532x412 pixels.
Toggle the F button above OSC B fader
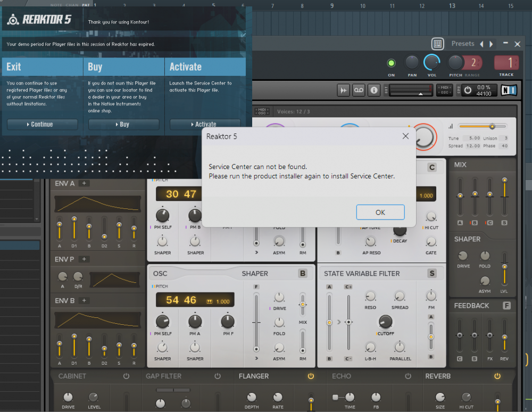pyautogui.click(x=256, y=287)
